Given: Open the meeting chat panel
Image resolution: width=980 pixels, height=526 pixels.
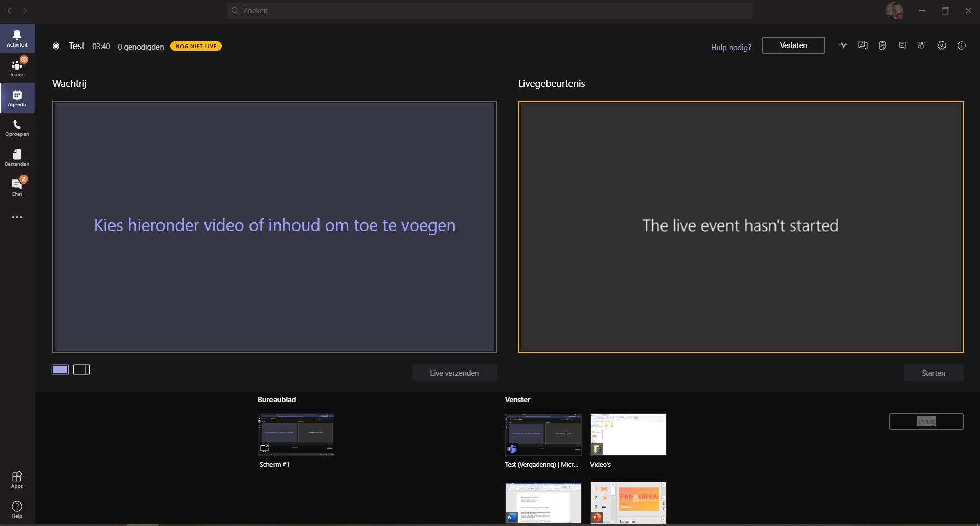Looking at the screenshot, I should [x=901, y=45].
